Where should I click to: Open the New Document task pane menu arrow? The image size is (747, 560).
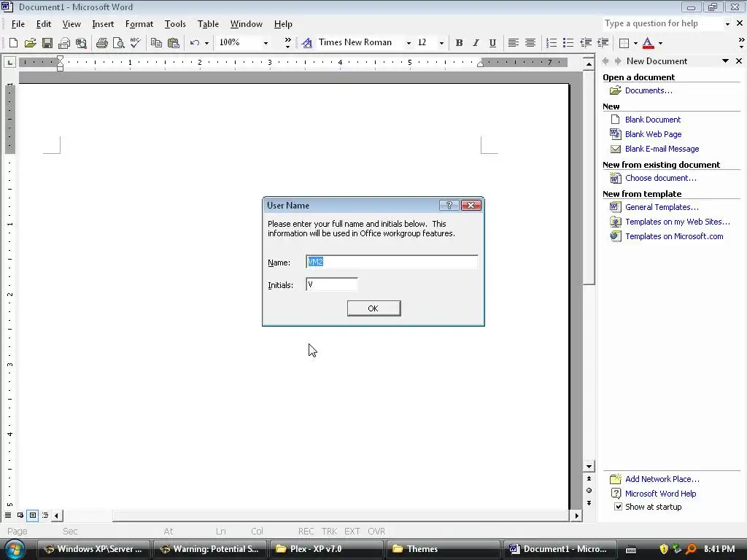point(725,61)
